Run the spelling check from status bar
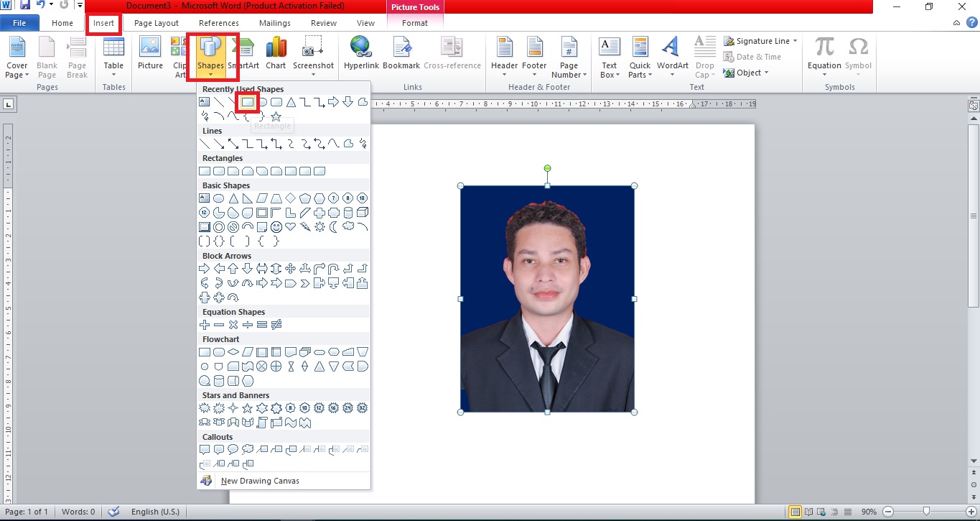The image size is (980, 521). [x=113, y=512]
